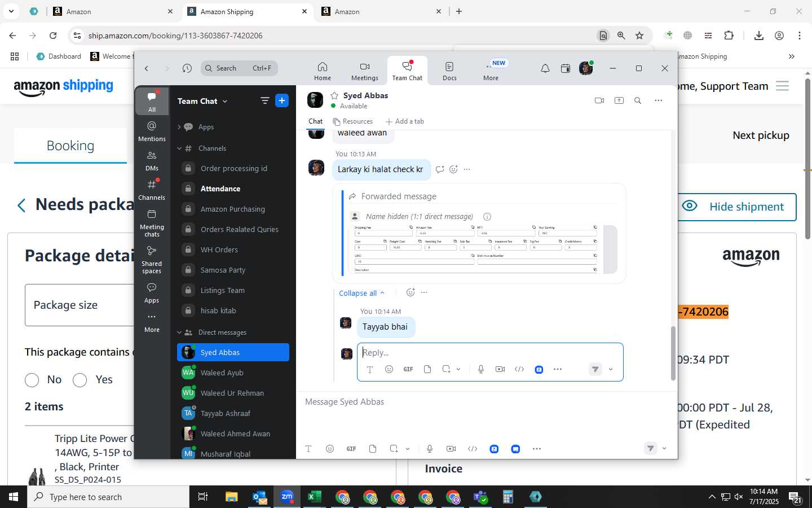The height and width of the screenshot is (508, 812).
Task: Open the Order processing id channel
Action: (233, 168)
